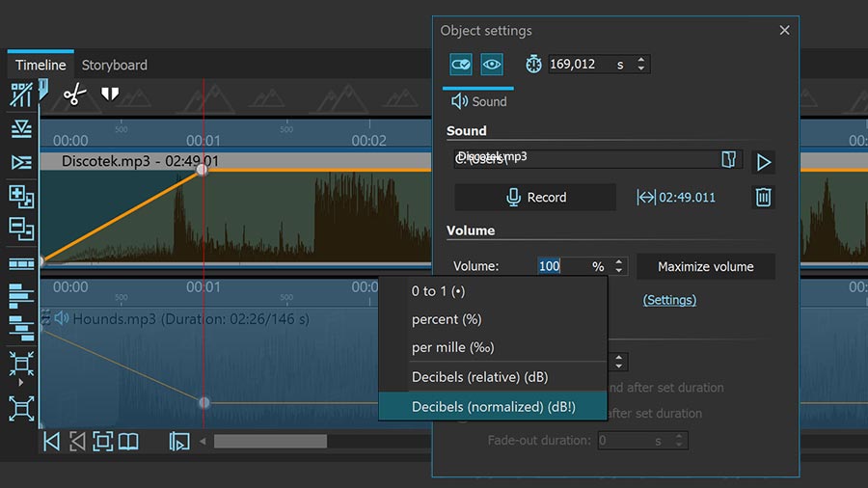
Task: Click the Volume value stepper arrows
Action: tap(620, 266)
